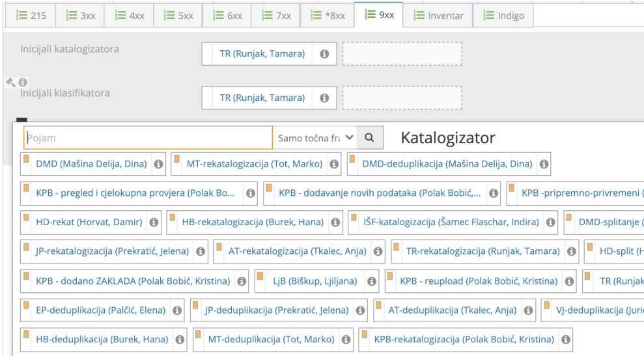
Task: Open info for DMD (Mašina Delija, Dina)
Action: pos(158,164)
